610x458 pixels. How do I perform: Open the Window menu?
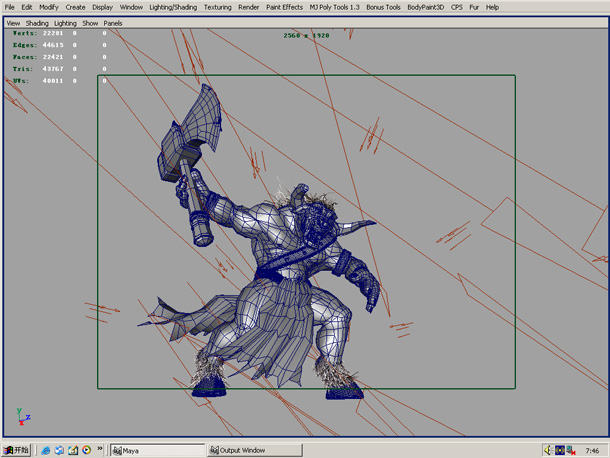coord(131,7)
